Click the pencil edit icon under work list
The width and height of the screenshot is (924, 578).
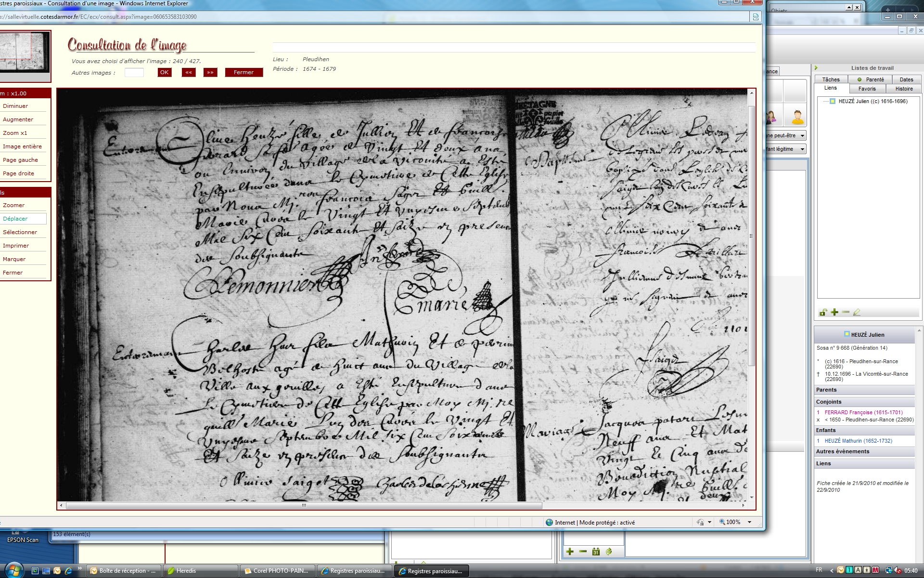click(x=857, y=312)
